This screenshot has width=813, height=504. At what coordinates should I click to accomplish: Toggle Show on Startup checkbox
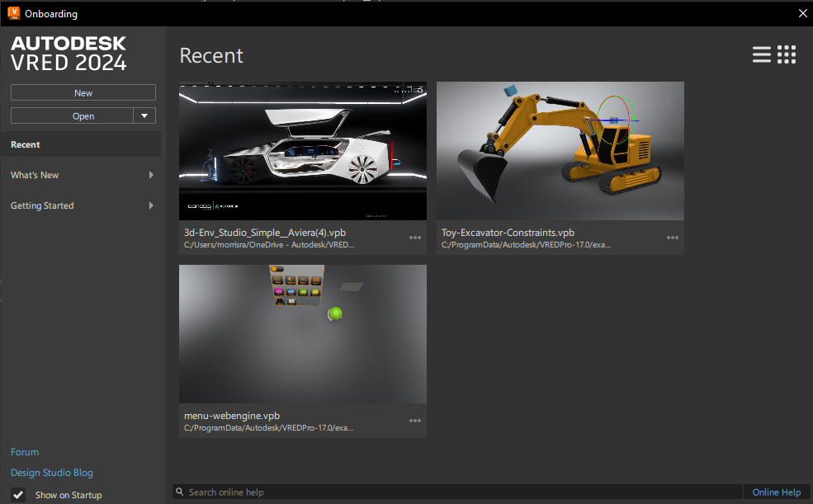point(18,495)
